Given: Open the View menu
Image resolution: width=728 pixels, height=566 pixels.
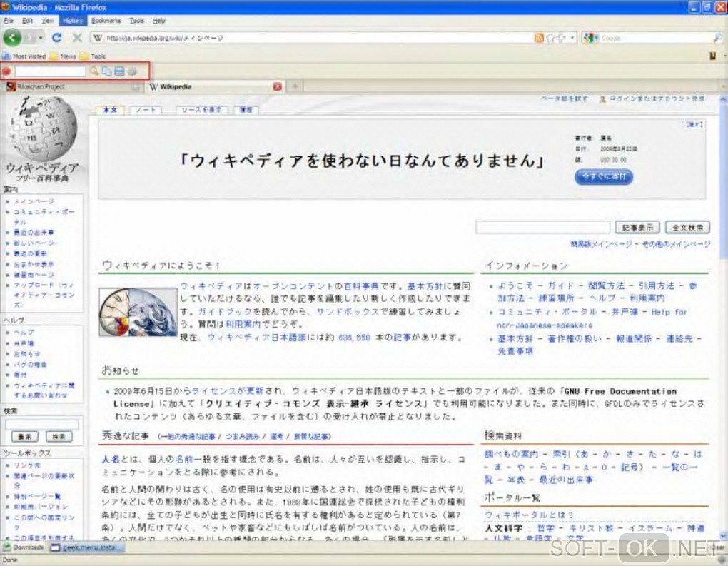Looking at the screenshot, I should point(47,21).
